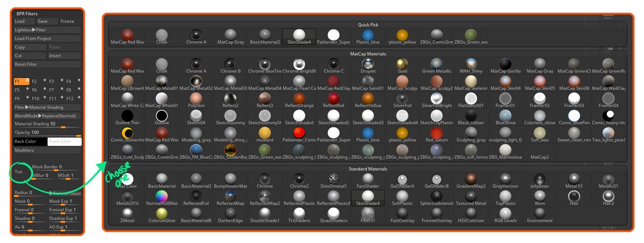Select the ReflectOrange material
644x243 pixels.
(299, 100)
